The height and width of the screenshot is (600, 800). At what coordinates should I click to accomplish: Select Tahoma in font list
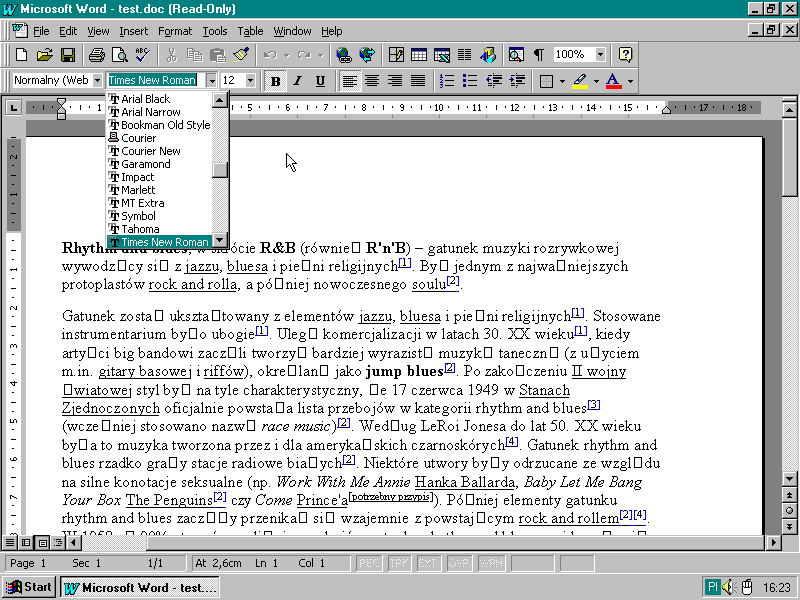pyautogui.click(x=159, y=229)
